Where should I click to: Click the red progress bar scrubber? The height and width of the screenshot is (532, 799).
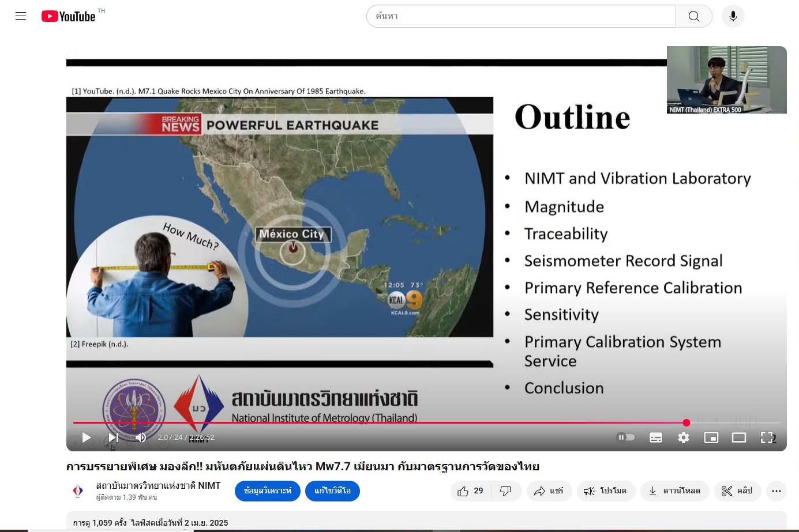click(x=687, y=422)
